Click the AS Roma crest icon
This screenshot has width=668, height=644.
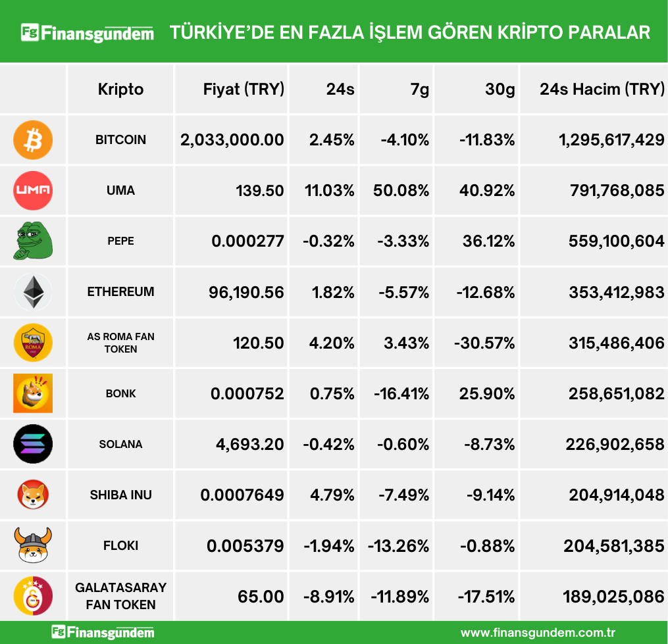click(33, 343)
